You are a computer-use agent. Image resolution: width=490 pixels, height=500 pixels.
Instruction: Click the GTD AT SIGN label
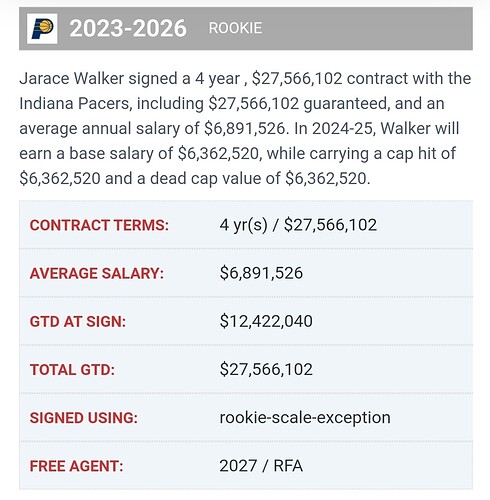(x=78, y=322)
